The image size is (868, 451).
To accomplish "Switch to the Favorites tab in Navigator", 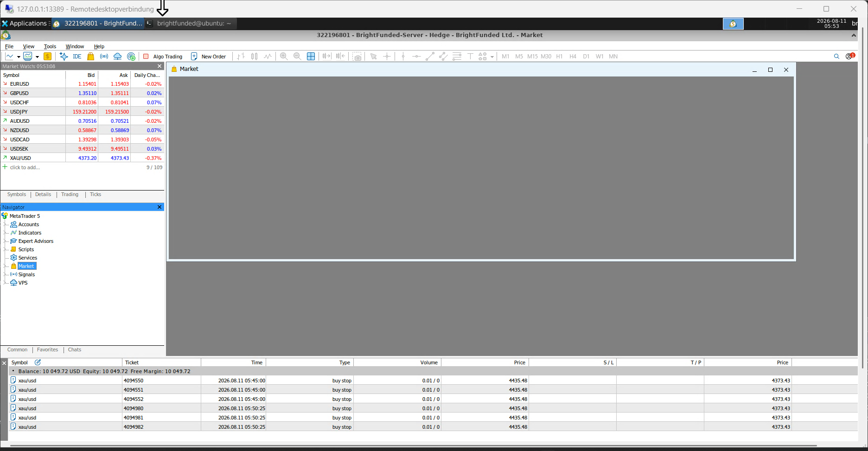I will pos(47,350).
